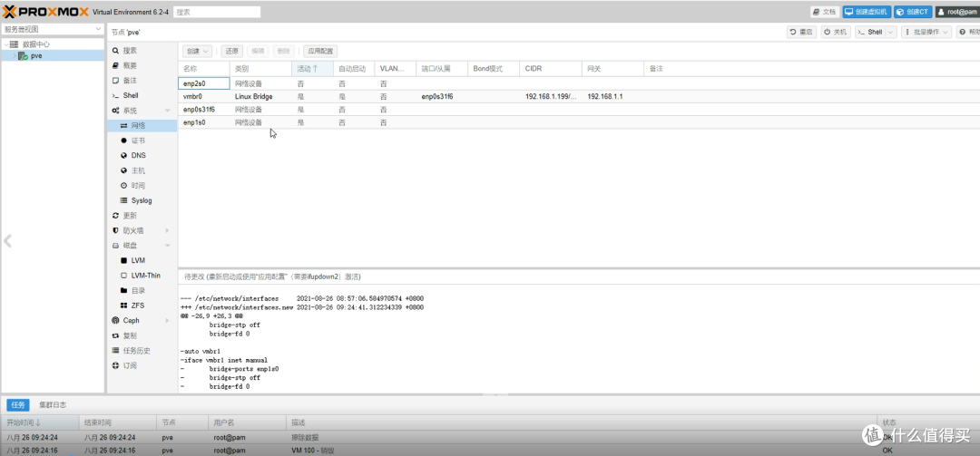Click the 创建CT button

913,12
